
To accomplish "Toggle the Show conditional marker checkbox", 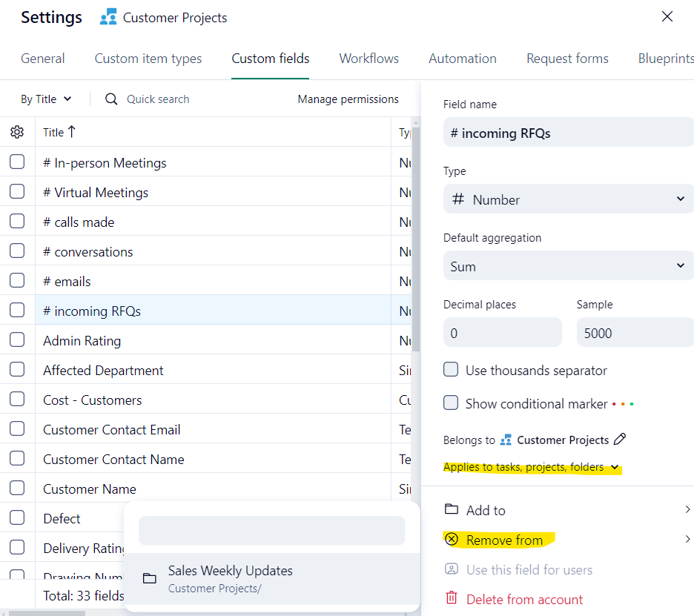I will (451, 403).
